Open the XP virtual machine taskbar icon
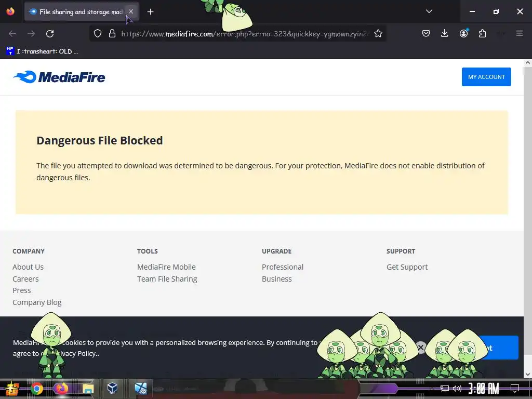Viewport: 532px width, 399px height. [x=140, y=389]
